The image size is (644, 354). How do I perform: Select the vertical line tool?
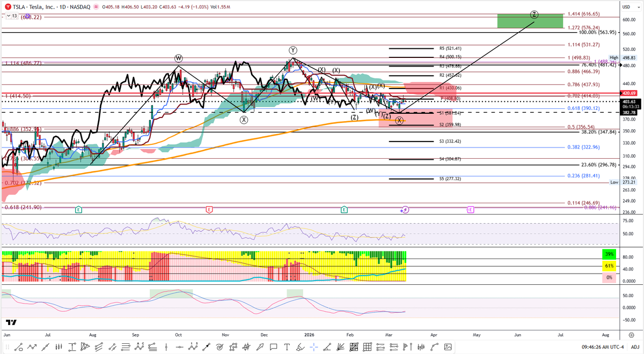pyautogui.click(x=166, y=347)
